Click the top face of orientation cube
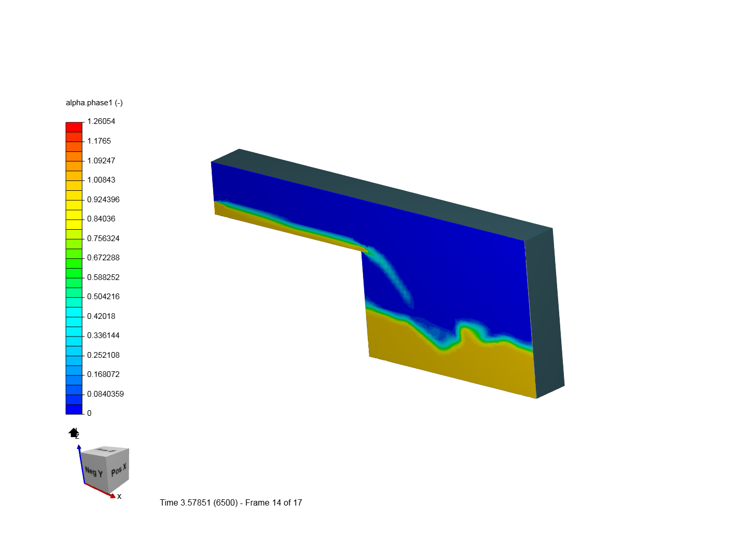 coord(105,450)
